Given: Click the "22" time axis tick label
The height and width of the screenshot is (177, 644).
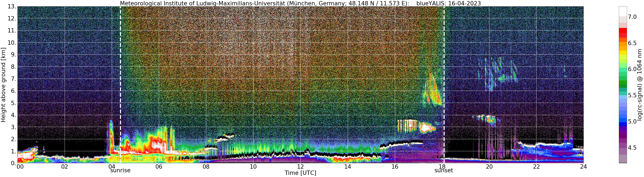Looking at the screenshot, I should pos(536,166).
